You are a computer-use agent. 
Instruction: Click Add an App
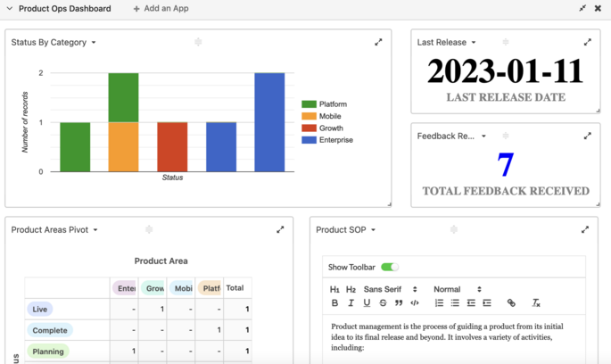click(x=161, y=9)
